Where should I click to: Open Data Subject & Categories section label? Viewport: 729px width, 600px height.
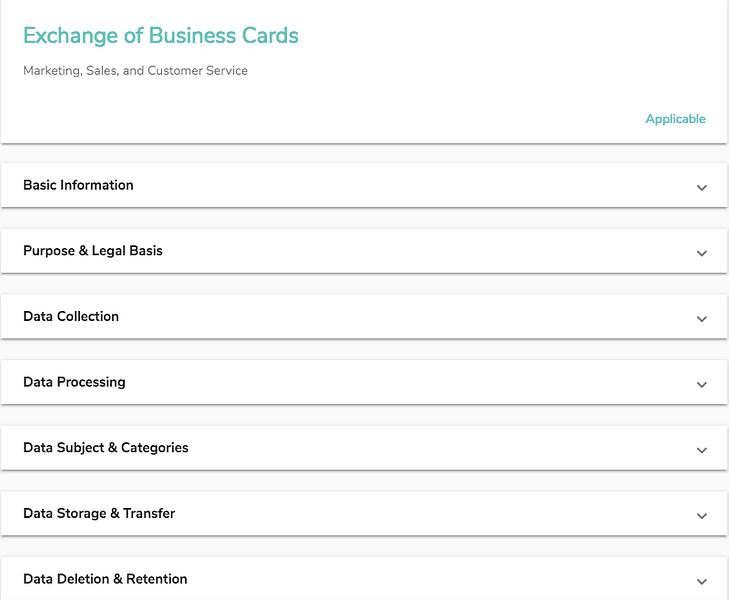point(106,448)
